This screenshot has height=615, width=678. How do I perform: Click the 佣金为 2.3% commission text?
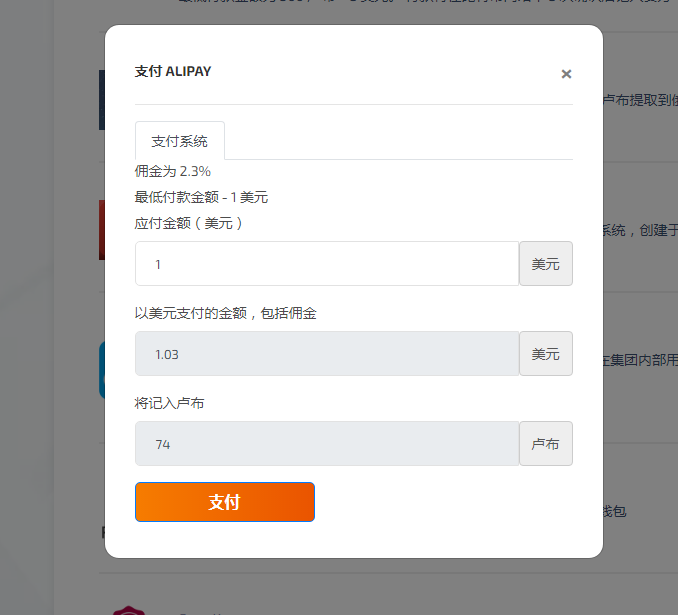click(173, 172)
